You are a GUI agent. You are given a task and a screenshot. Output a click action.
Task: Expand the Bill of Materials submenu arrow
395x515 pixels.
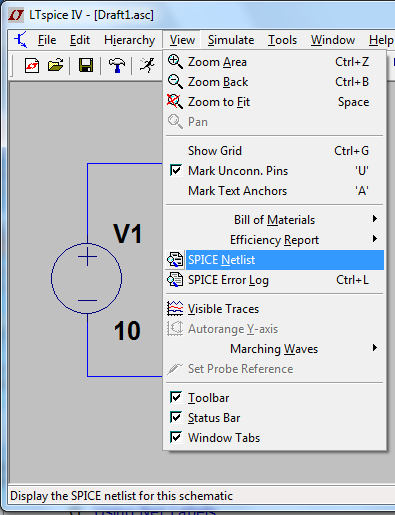(x=375, y=219)
